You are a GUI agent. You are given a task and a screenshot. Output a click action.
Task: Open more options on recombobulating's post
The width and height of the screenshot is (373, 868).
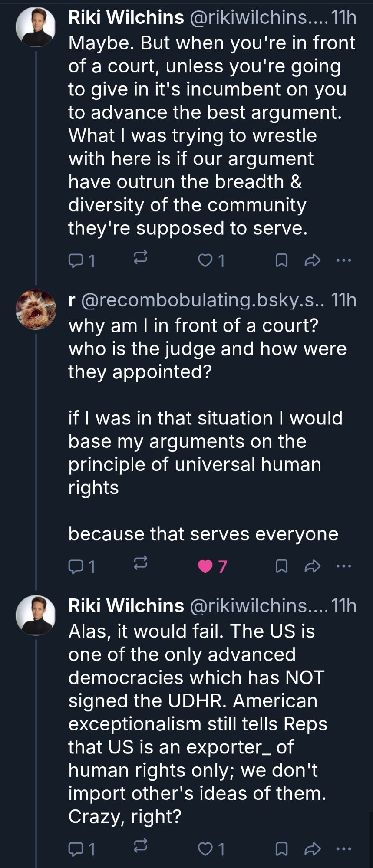[343, 566]
